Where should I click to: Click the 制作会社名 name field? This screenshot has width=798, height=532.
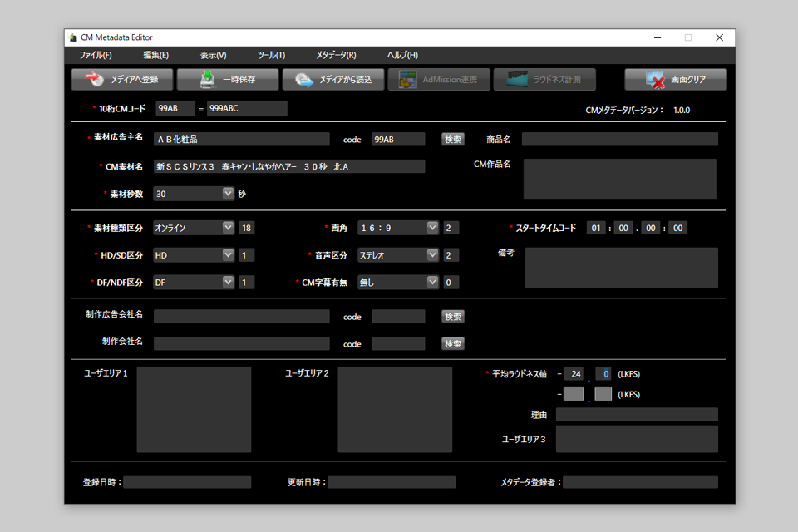click(241, 343)
